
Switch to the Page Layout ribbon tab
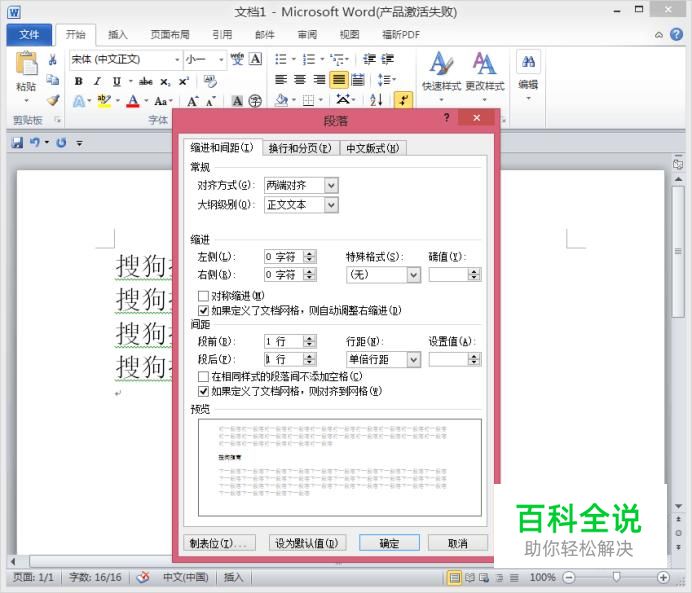pos(170,34)
